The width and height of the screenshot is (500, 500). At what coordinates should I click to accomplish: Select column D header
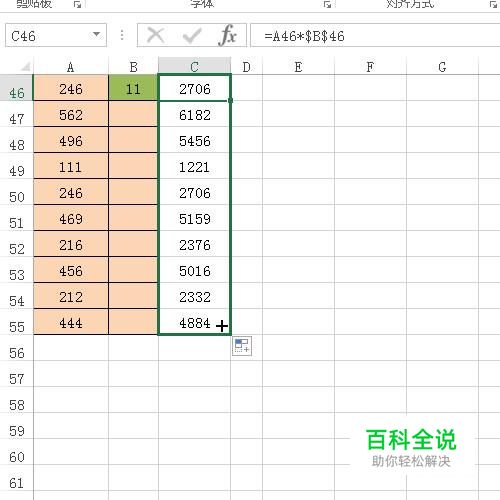click(247, 66)
